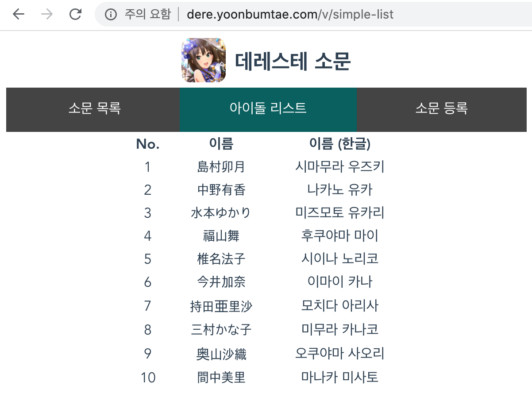Select the 水本ゆかり row name

tap(221, 213)
